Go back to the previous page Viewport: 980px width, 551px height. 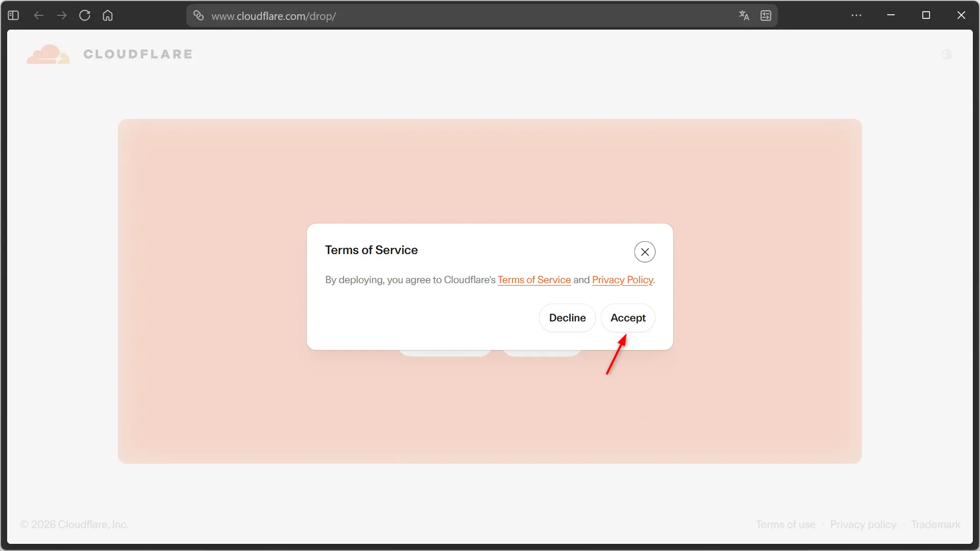[x=38, y=15]
